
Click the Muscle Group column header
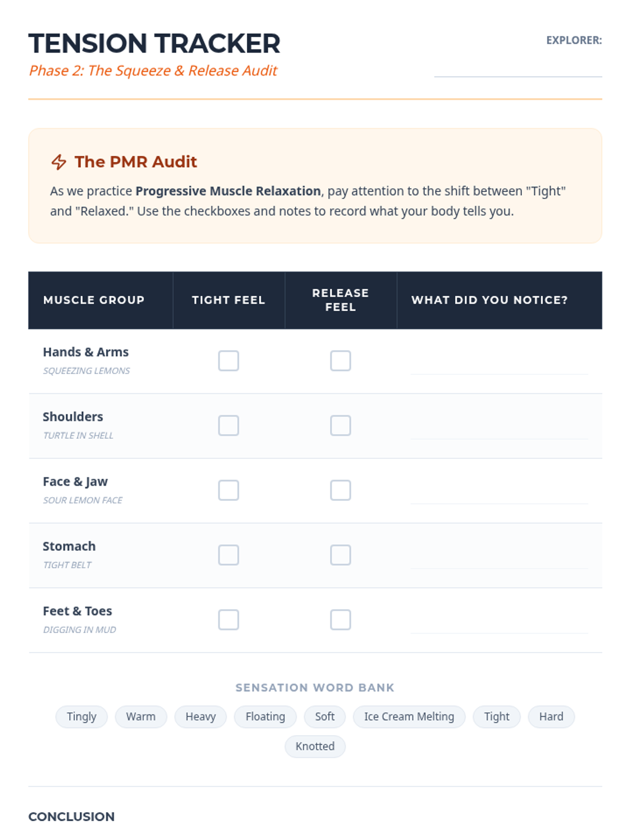click(100, 300)
